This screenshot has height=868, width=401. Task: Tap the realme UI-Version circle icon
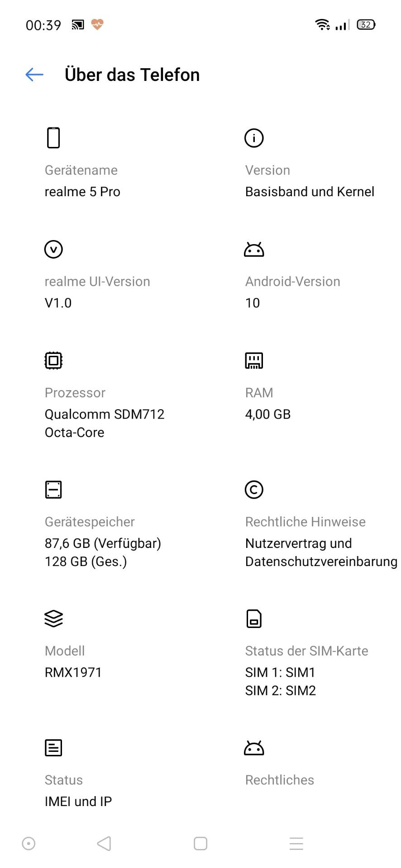tap(53, 249)
